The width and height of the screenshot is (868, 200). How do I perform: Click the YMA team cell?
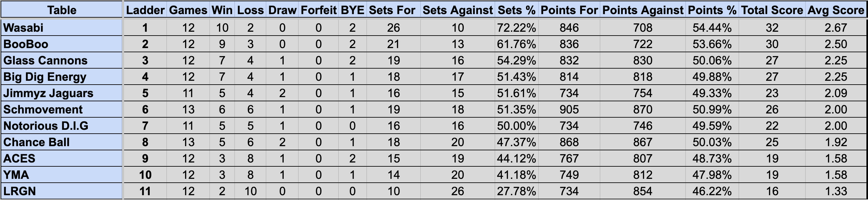coord(61,175)
